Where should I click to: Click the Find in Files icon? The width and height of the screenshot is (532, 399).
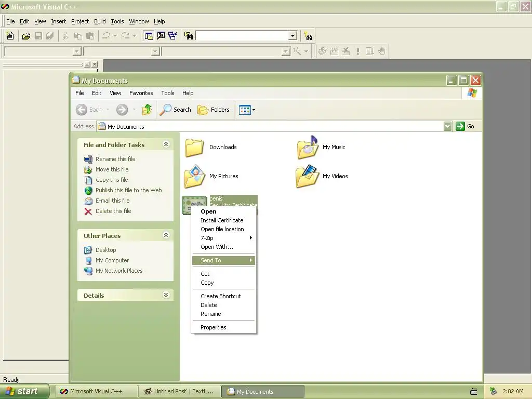(189, 36)
